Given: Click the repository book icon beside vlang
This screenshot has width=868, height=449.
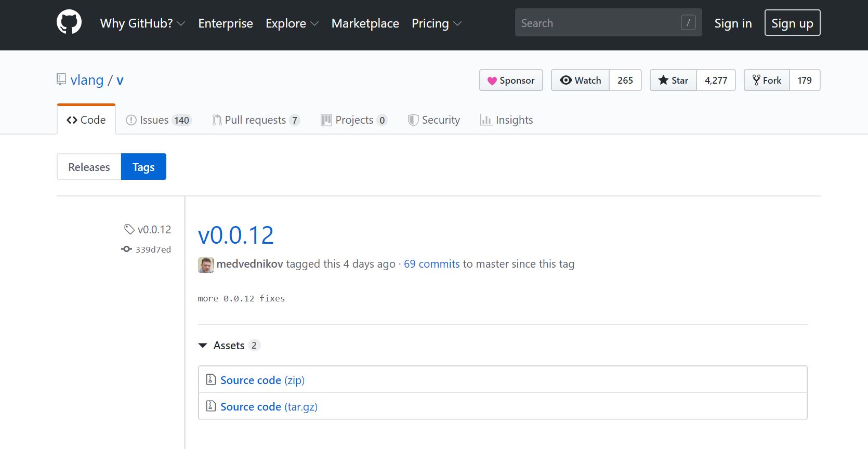Looking at the screenshot, I should tap(61, 80).
